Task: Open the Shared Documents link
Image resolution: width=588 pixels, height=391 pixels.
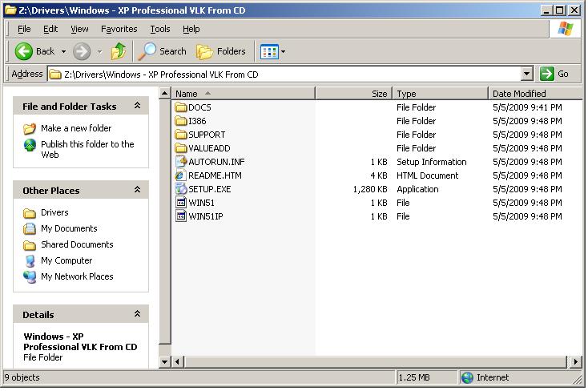Action: tap(77, 244)
